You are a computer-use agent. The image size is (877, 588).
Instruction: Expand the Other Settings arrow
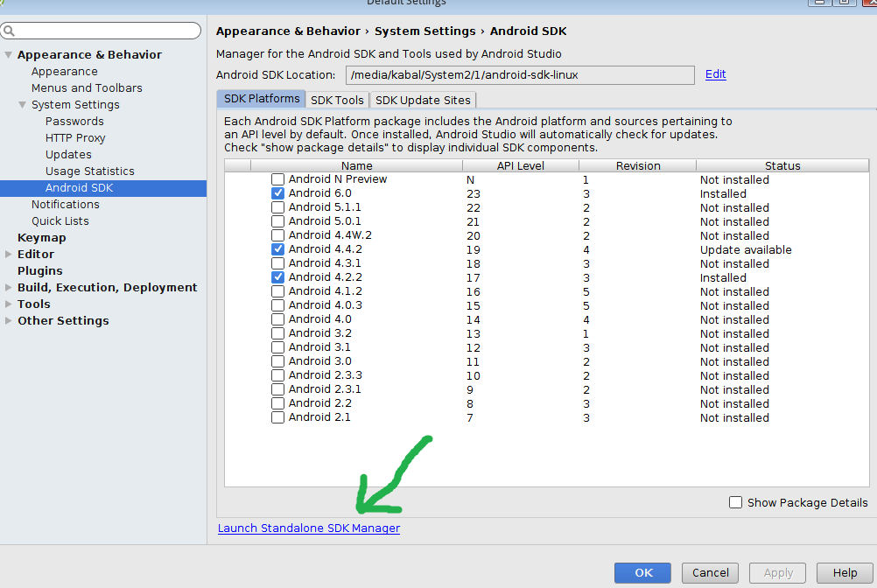pos(9,321)
